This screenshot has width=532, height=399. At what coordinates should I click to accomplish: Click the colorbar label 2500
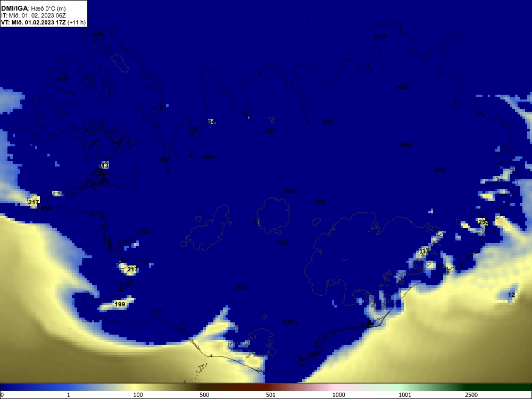point(471,395)
